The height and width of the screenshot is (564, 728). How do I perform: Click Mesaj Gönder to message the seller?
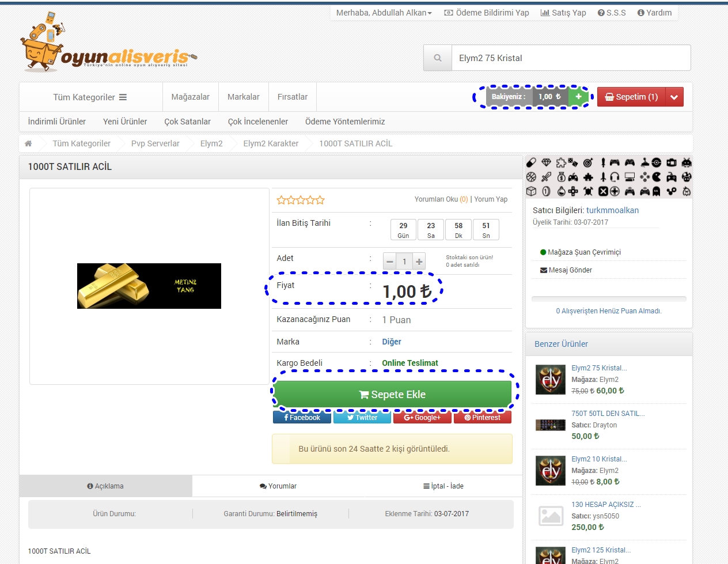tap(566, 270)
